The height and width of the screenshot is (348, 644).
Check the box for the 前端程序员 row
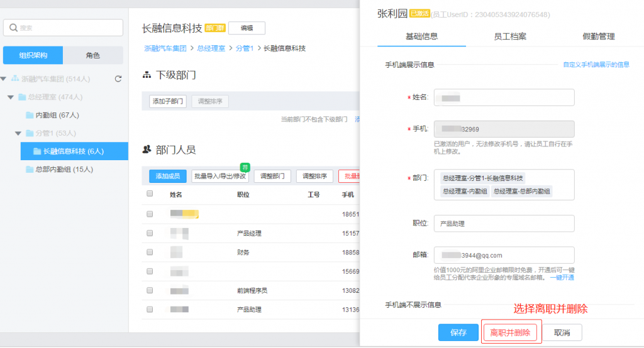[x=150, y=290]
